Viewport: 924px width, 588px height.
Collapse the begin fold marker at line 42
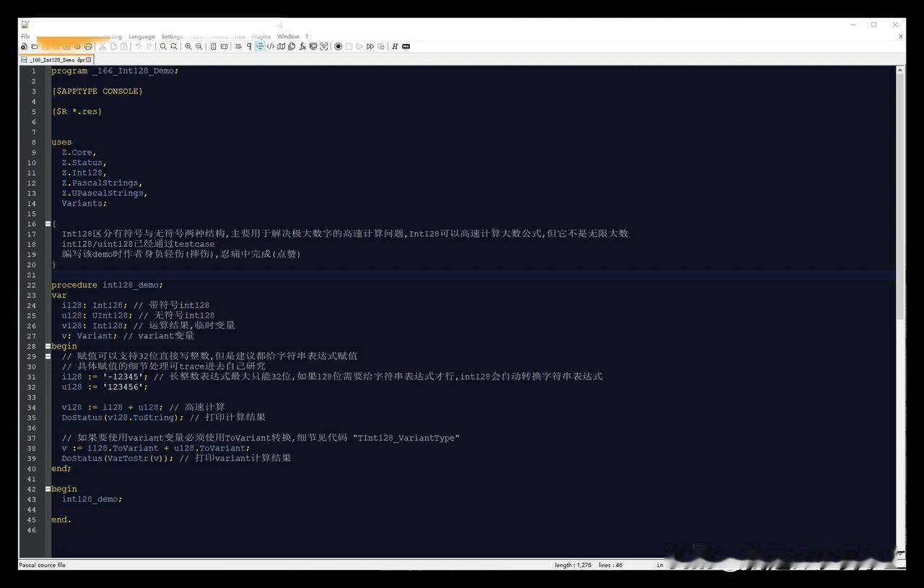click(x=48, y=489)
